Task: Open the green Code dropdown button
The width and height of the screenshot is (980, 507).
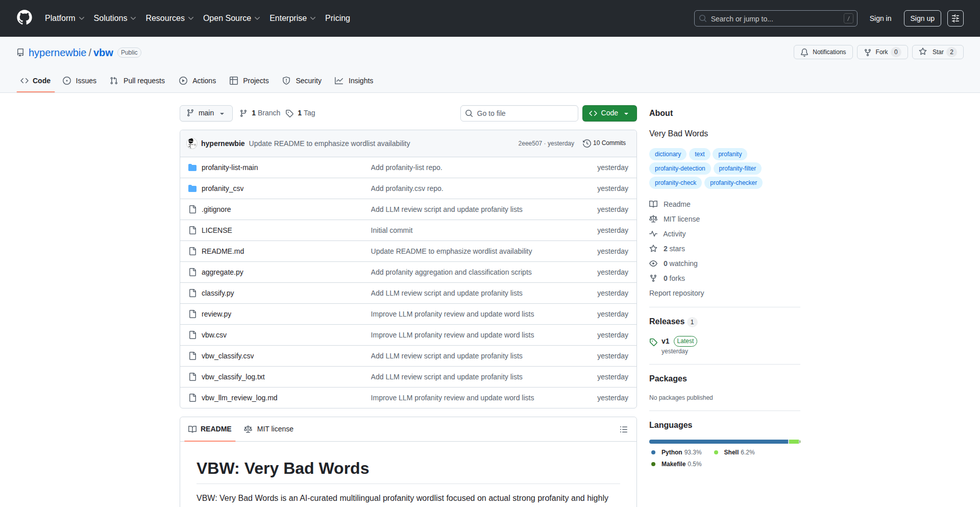Action: pyautogui.click(x=609, y=113)
